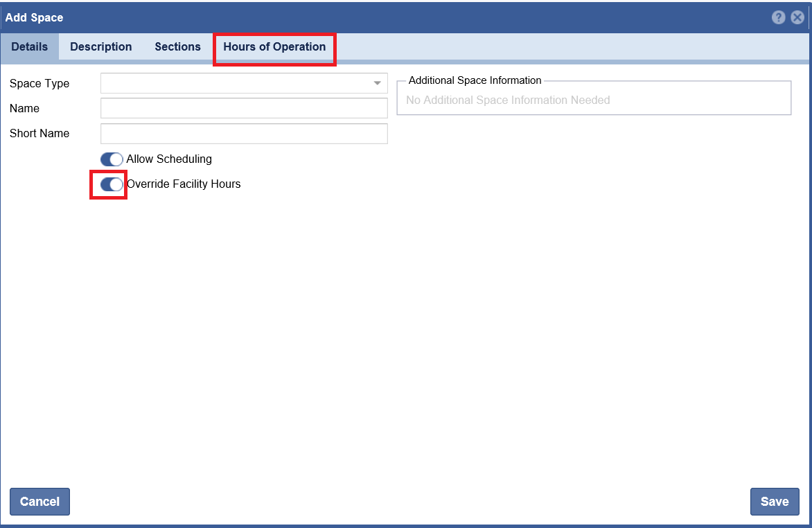Click the Add Space title bar text
Image resolution: width=812 pixels, height=528 pixels.
[x=35, y=17]
